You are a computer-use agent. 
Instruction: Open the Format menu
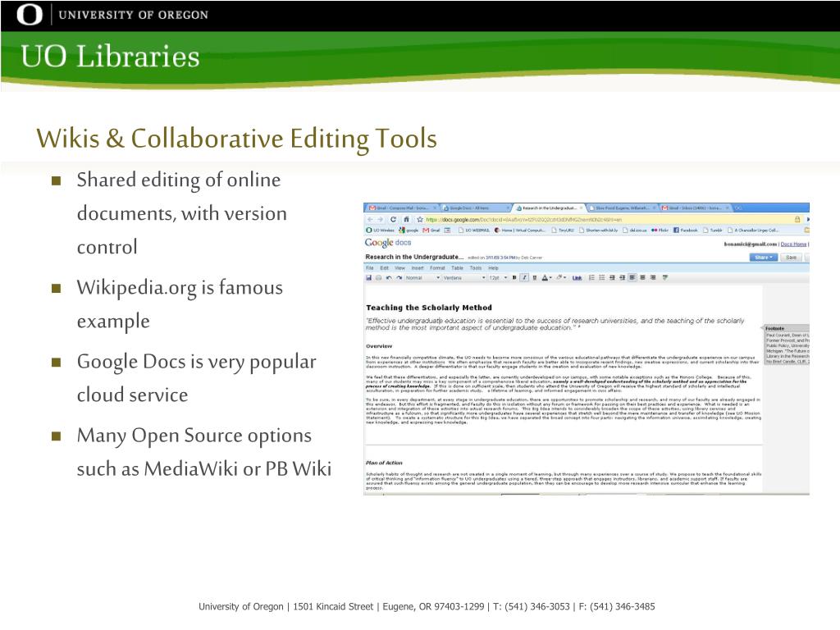[437, 268]
